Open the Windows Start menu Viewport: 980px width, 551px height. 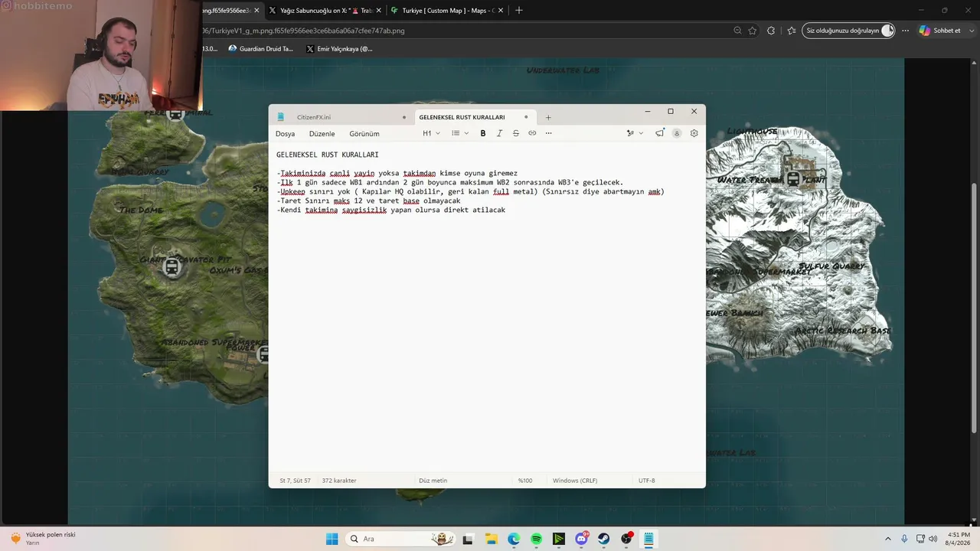(332, 539)
